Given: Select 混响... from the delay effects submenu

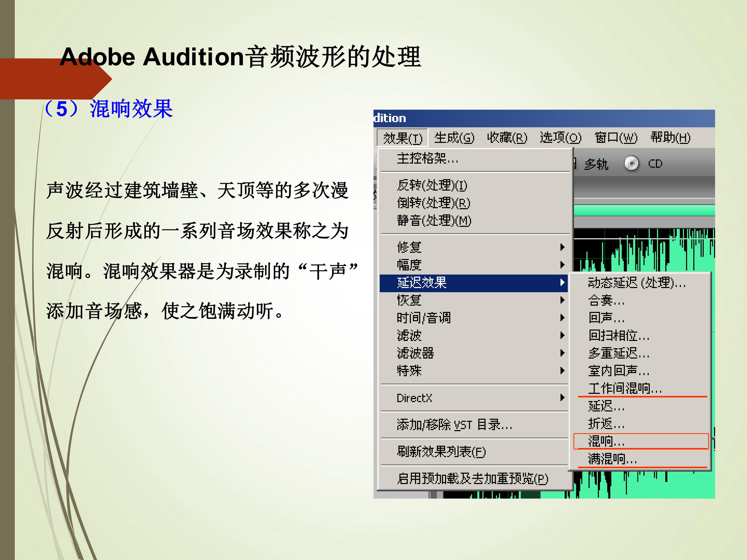Looking at the screenshot, I should pos(641,441).
